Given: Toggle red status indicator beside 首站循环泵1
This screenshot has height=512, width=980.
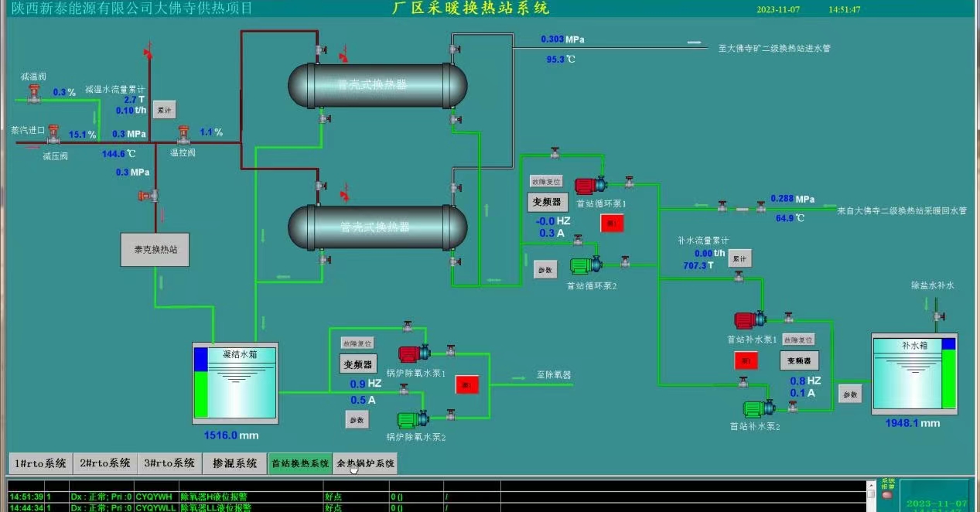Looking at the screenshot, I should [612, 223].
